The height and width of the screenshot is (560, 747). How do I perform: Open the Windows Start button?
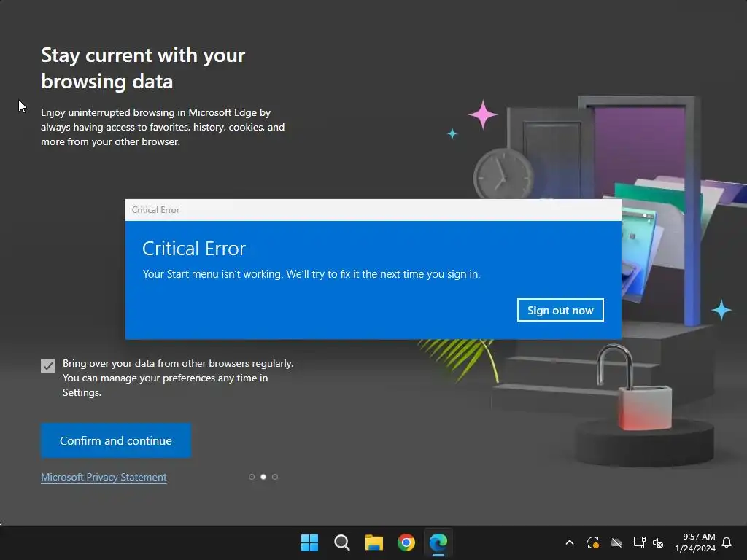tap(309, 542)
